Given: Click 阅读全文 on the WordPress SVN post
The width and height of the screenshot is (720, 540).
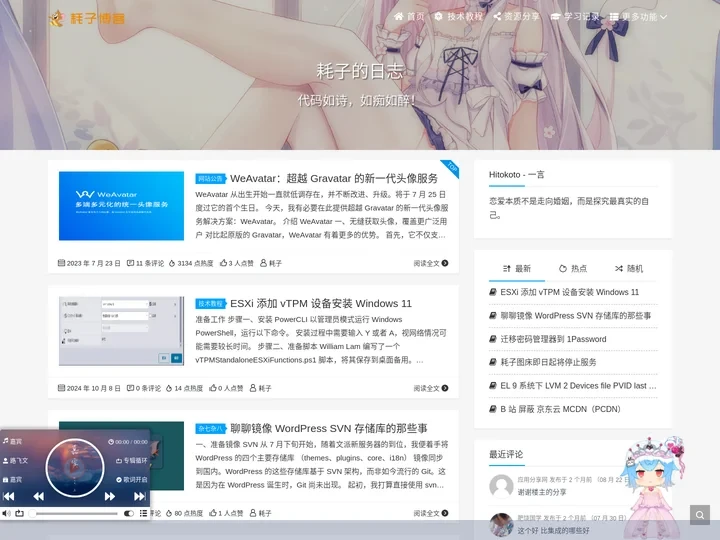Looking at the screenshot, I should point(431,513).
